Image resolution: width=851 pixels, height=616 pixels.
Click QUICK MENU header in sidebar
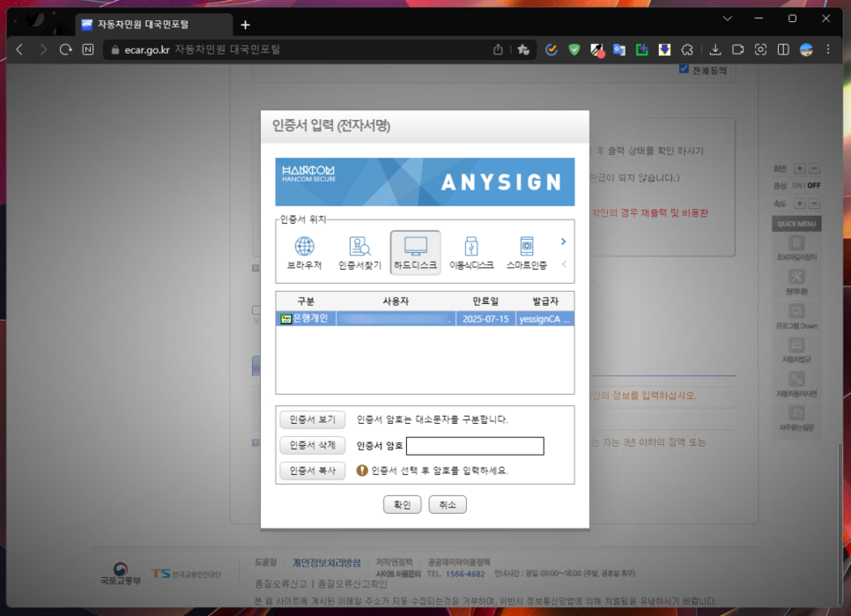coord(796,224)
